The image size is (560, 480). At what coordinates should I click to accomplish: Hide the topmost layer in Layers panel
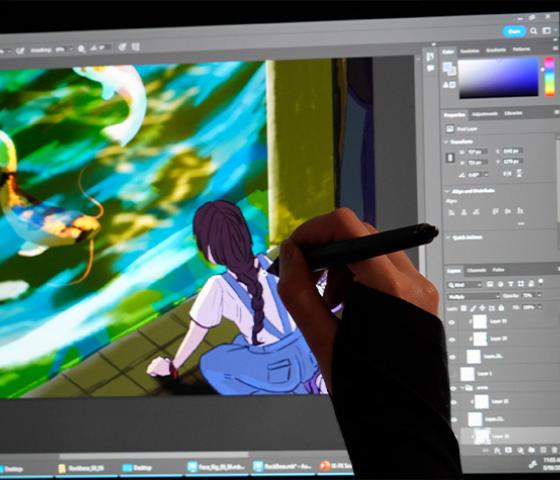pyautogui.click(x=452, y=322)
